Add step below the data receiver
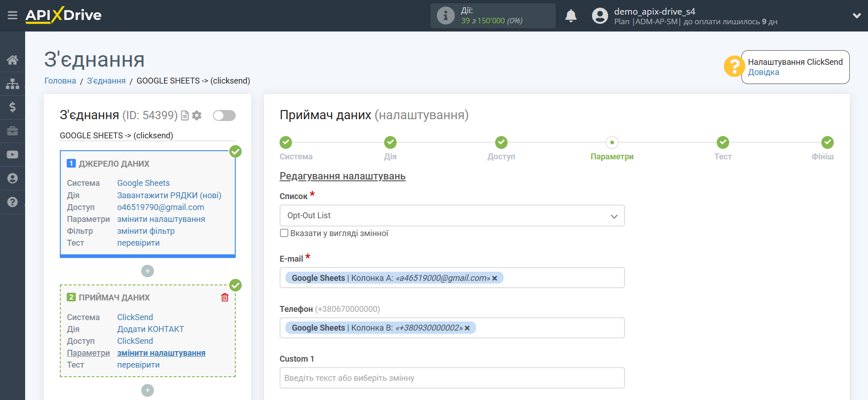 click(x=148, y=390)
